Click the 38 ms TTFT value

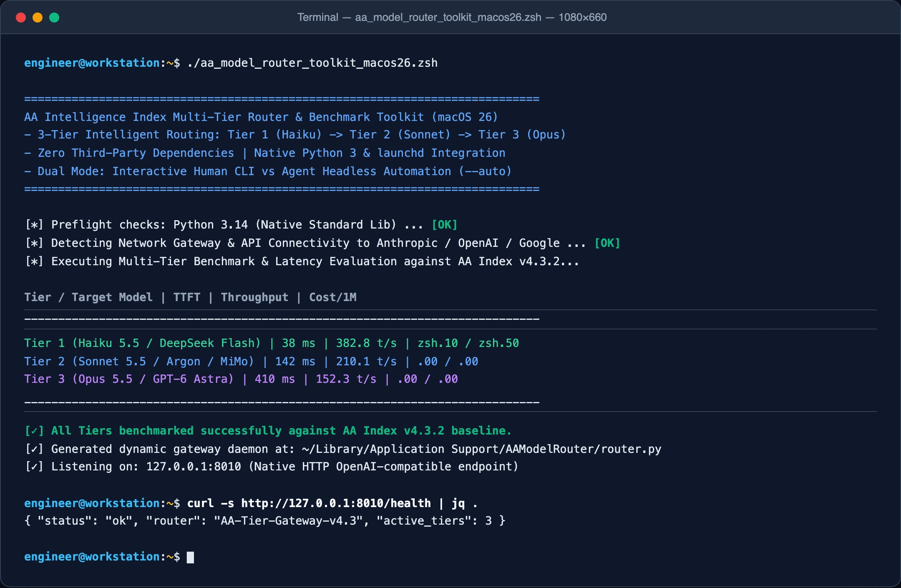pyautogui.click(x=299, y=343)
